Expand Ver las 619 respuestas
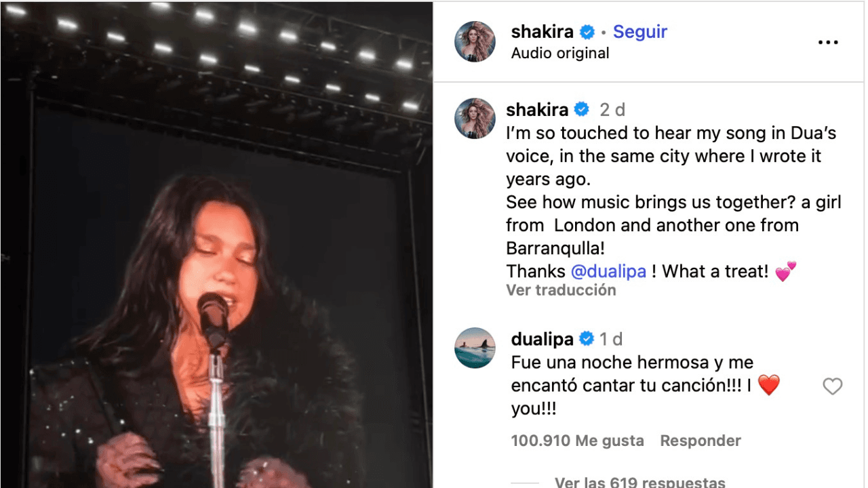The image size is (868, 488). 639,482
